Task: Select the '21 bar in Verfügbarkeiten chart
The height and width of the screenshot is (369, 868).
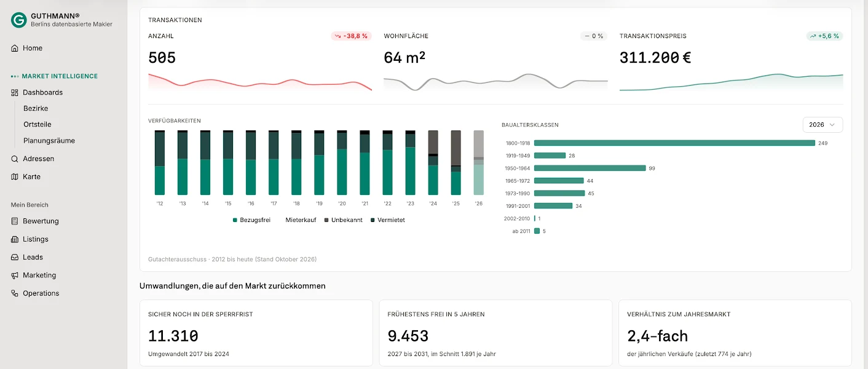Action: tap(365, 162)
